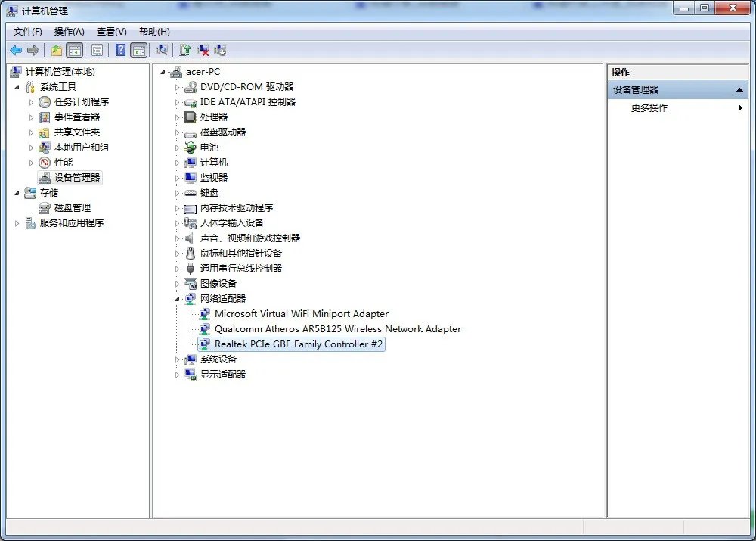Expand 服务和应用程序 in the left tree
756x541 pixels.
17,223
